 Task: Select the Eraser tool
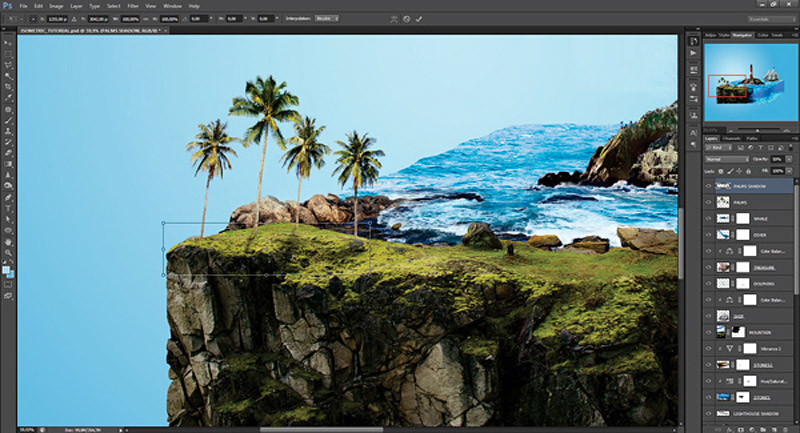point(8,153)
